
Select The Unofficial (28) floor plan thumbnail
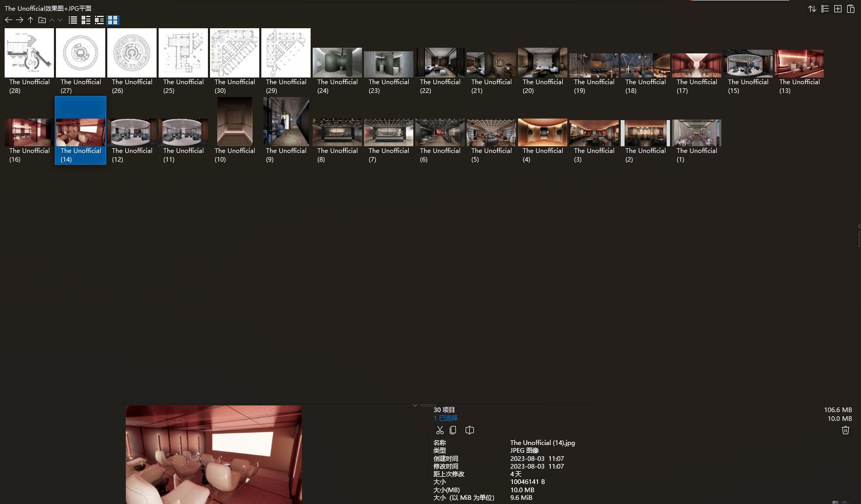(x=29, y=53)
